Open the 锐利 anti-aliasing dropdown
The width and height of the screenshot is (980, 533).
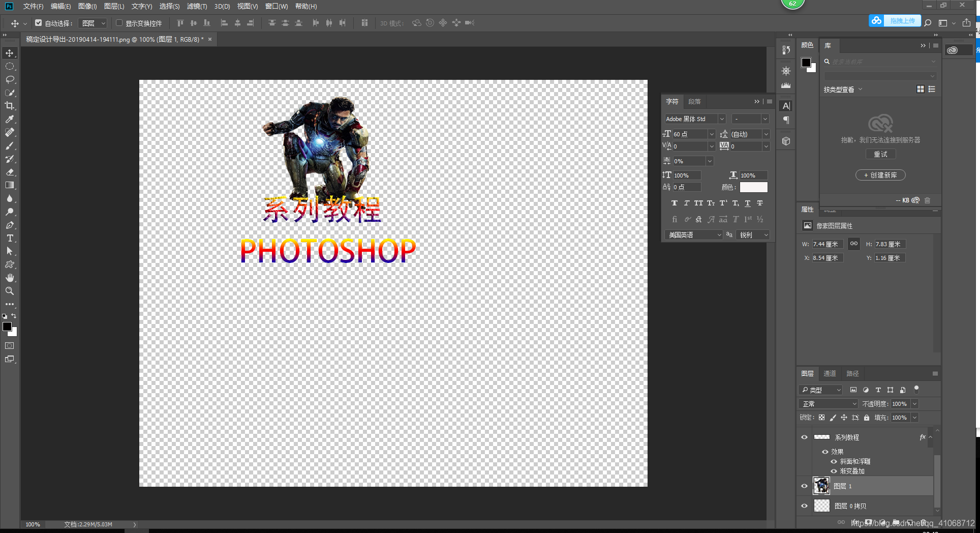pos(753,234)
